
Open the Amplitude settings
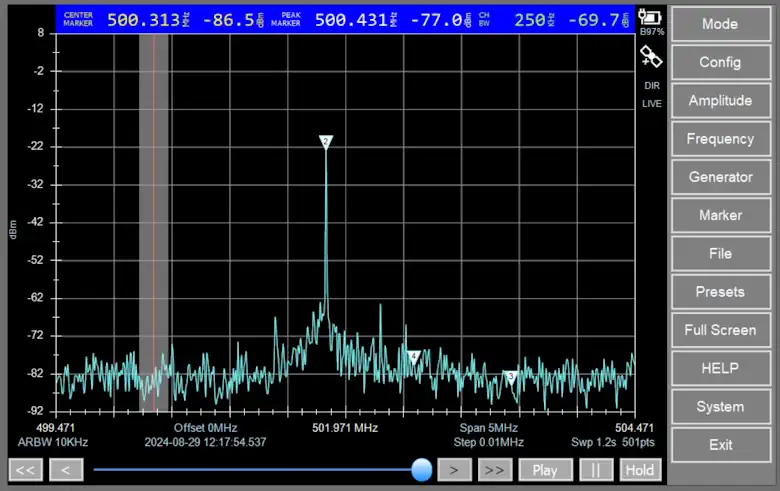coord(720,100)
